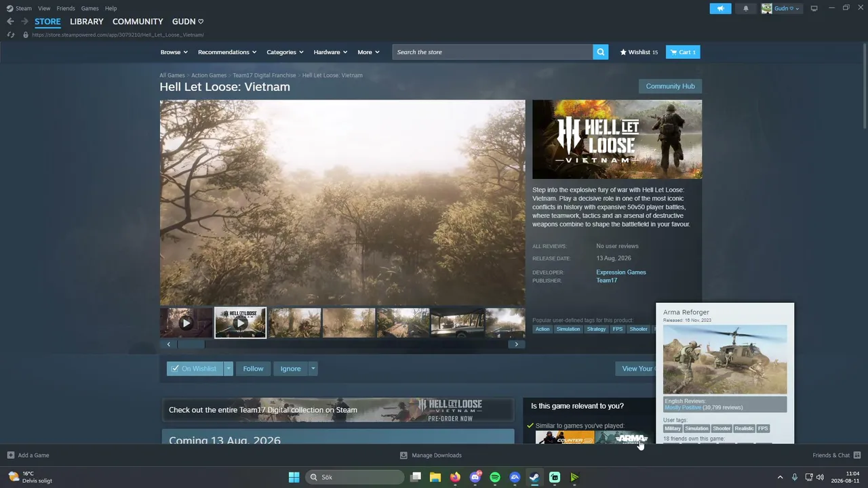
Task: Open the Hardware dropdown
Action: click(330, 52)
